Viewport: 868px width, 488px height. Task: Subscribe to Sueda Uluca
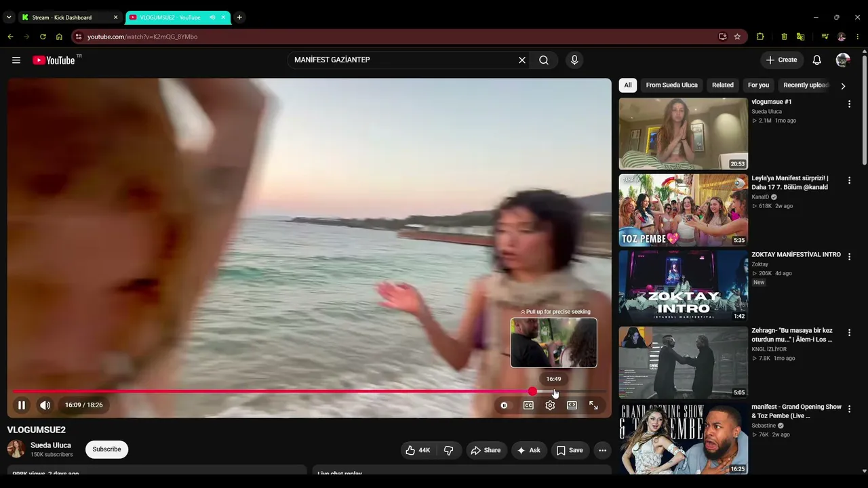tap(106, 449)
